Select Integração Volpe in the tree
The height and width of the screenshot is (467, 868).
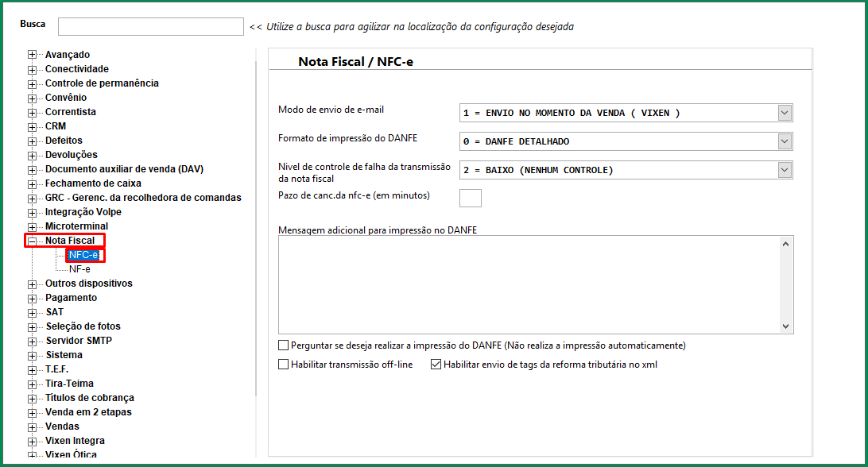point(83,212)
